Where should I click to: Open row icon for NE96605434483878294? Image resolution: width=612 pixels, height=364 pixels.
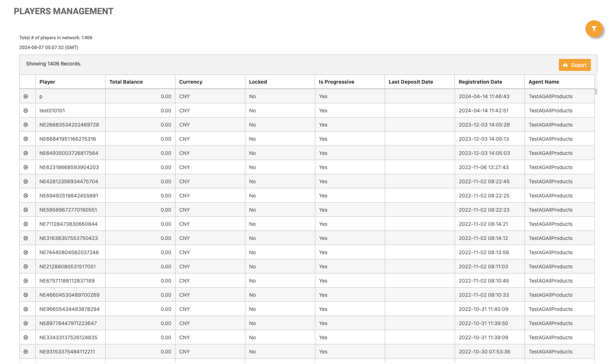click(x=26, y=309)
